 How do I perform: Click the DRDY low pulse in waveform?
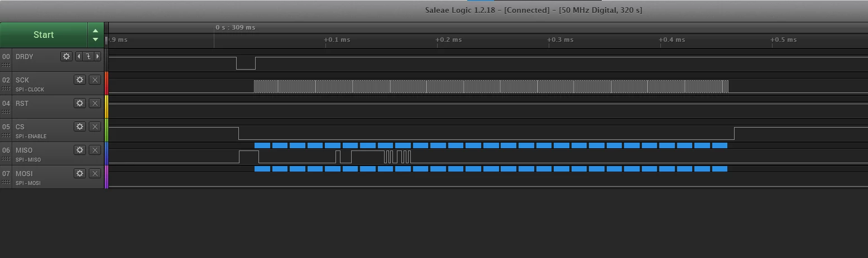coord(246,63)
